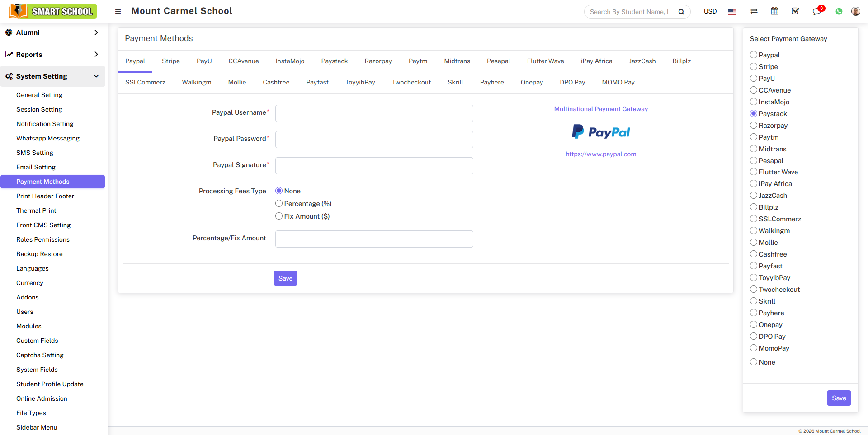868x435 pixels.
Task: Select Percentage (%) processing fees type
Action: tap(279, 204)
